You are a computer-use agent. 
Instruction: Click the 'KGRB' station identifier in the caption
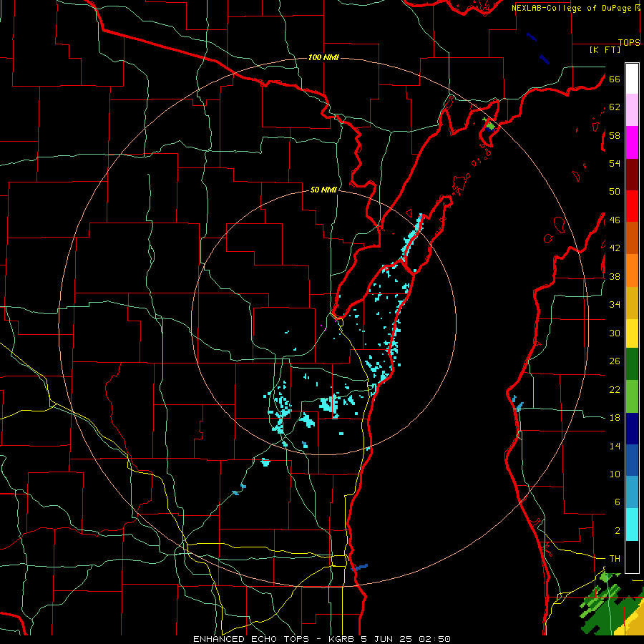tap(343, 639)
